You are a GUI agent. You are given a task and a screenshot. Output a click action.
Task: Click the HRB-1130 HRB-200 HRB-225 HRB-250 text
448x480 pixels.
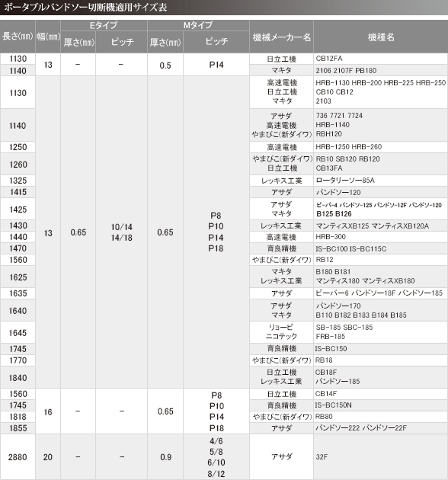(381, 82)
